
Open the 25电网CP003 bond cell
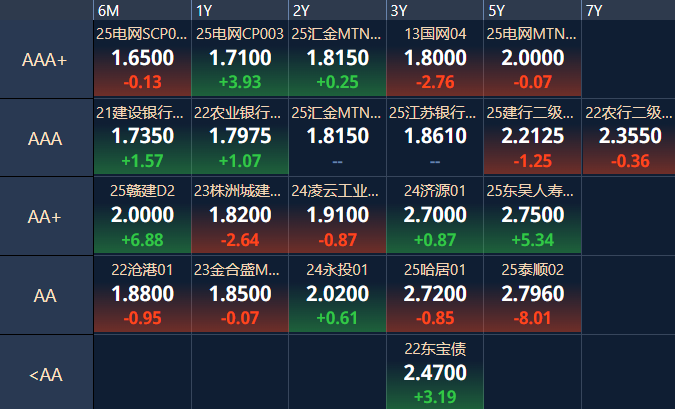(x=240, y=60)
